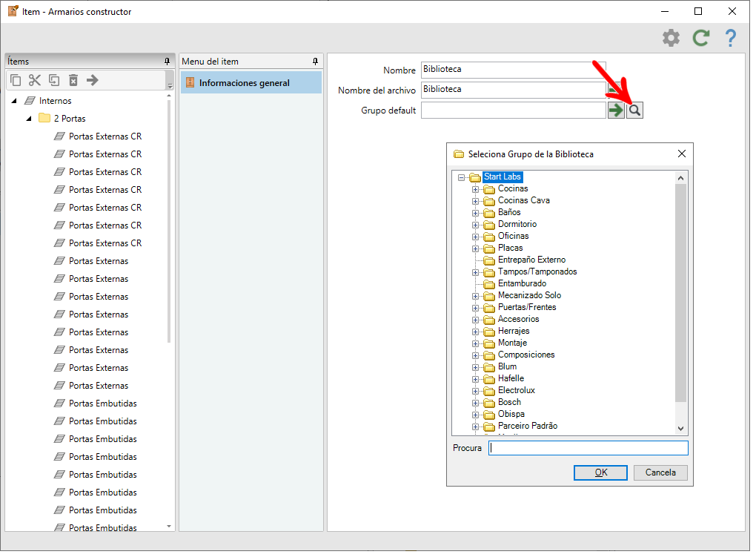
Task: Click the Cancela button
Action: (660, 472)
